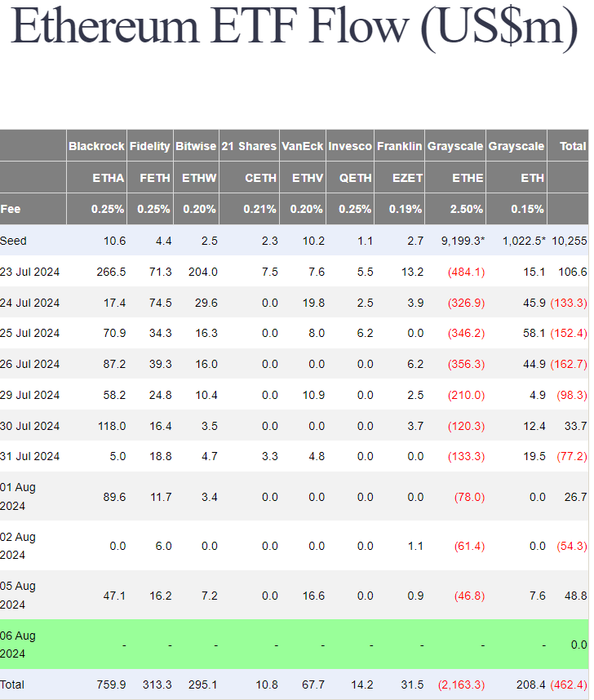This screenshot has height=700, width=594.
Task: Select the Bitwise column header
Action: coord(196,146)
